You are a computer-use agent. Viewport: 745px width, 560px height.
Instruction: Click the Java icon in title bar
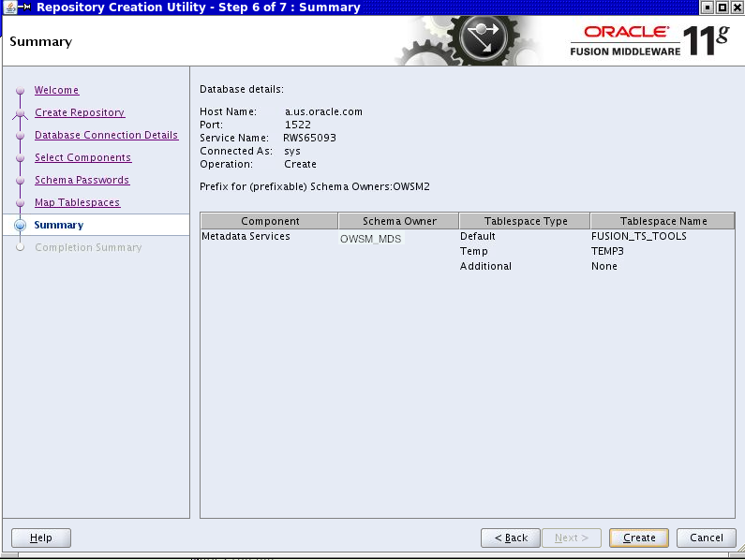pos(9,7)
